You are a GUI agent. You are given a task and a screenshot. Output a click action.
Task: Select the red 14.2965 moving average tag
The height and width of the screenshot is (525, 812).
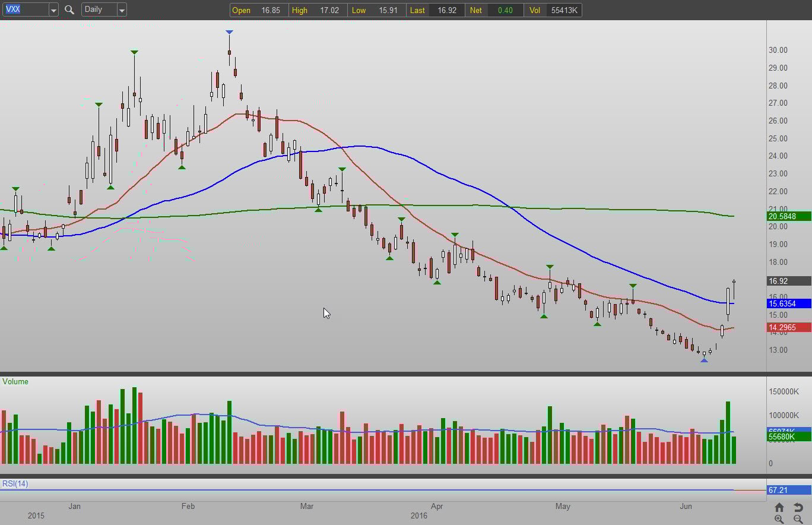789,327
